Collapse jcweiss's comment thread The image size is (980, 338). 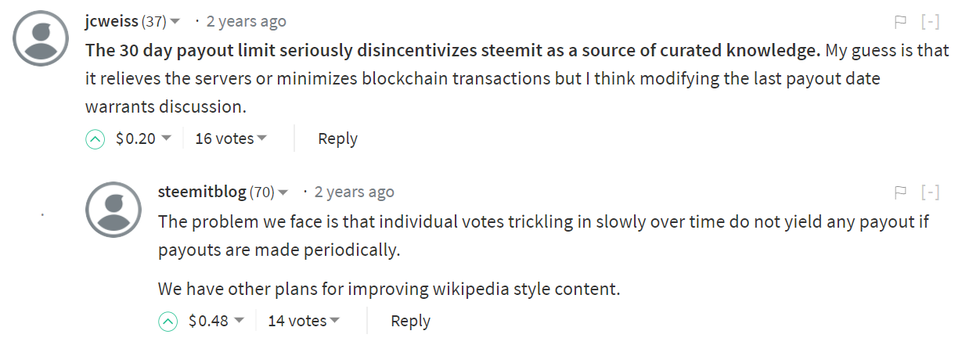[x=931, y=21]
